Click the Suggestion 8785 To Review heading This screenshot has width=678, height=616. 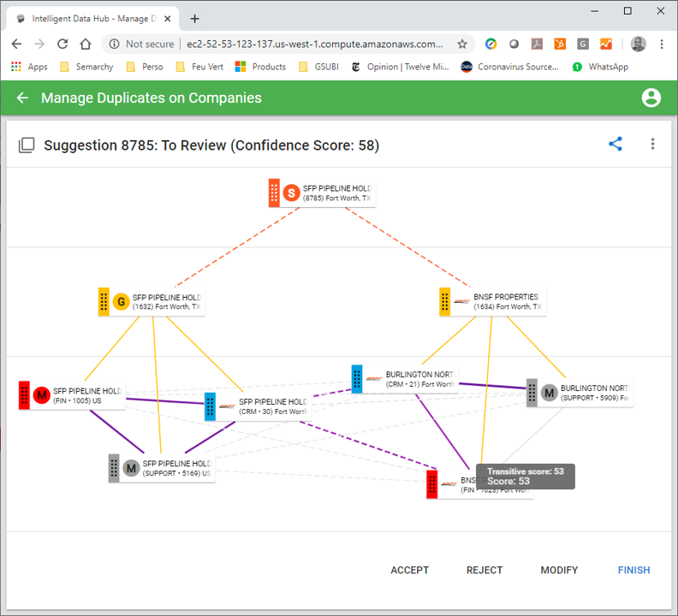pyautogui.click(x=211, y=145)
